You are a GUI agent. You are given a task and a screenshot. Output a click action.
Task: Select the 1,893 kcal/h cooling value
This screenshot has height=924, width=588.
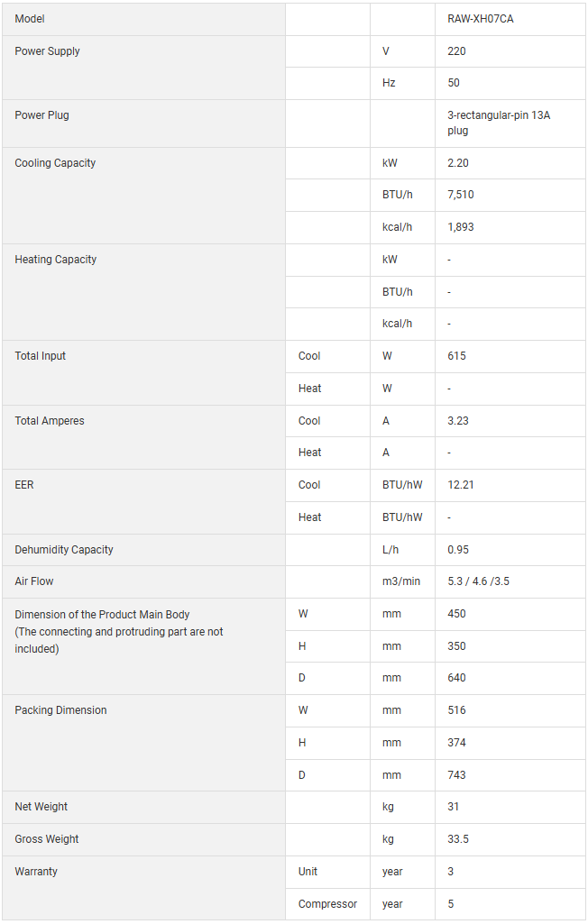point(460,227)
